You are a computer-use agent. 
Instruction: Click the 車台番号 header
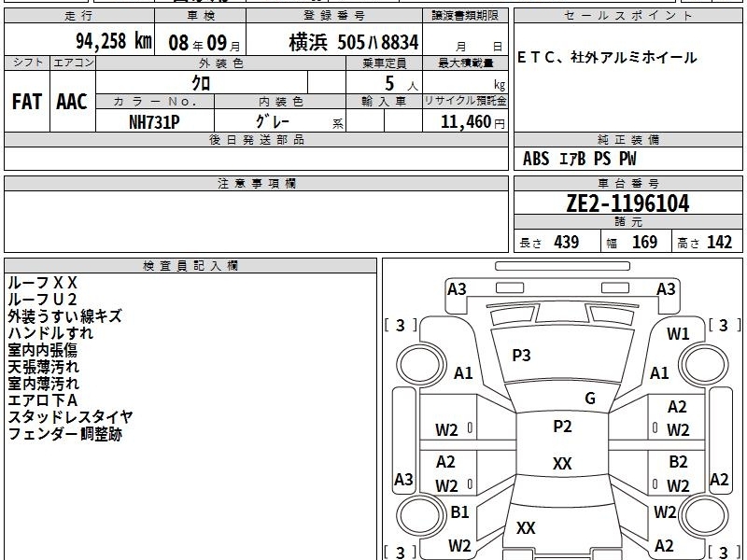coord(627,184)
